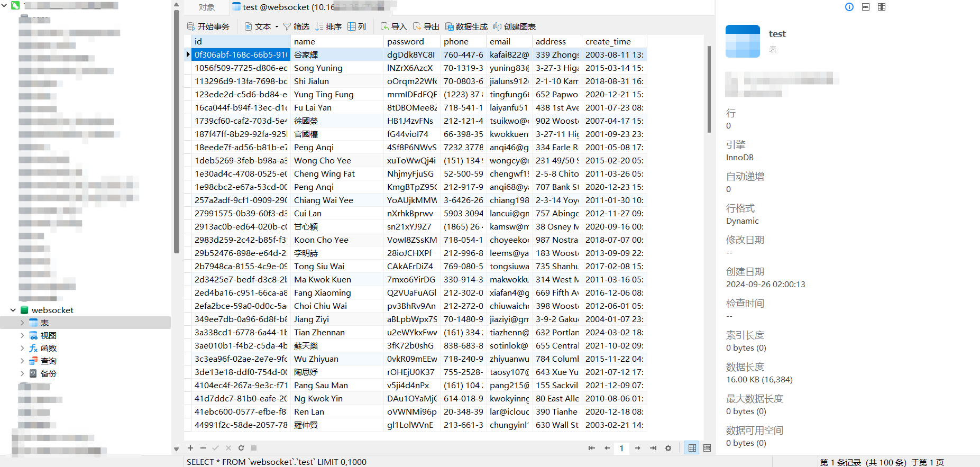Select 备份 in the tree
The width and height of the screenshot is (980, 467).
[x=48, y=373]
